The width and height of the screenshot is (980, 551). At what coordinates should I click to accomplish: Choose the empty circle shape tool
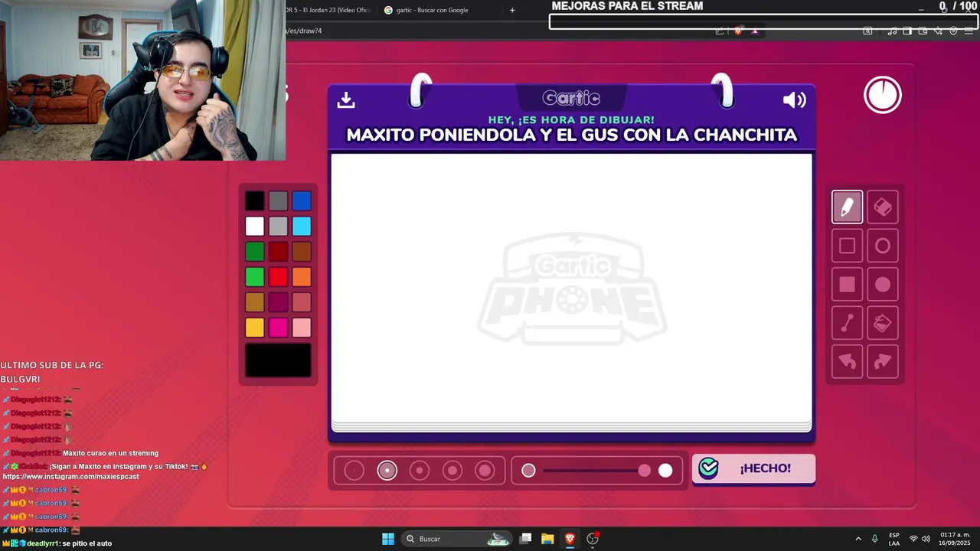tap(883, 246)
